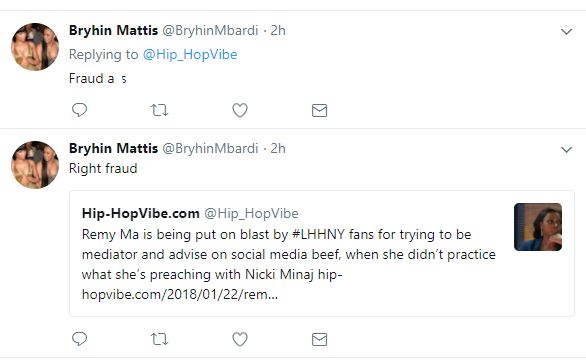Open Bryhin Mattis name on first tweet
The height and width of the screenshot is (360, 586).
[113, 30]
